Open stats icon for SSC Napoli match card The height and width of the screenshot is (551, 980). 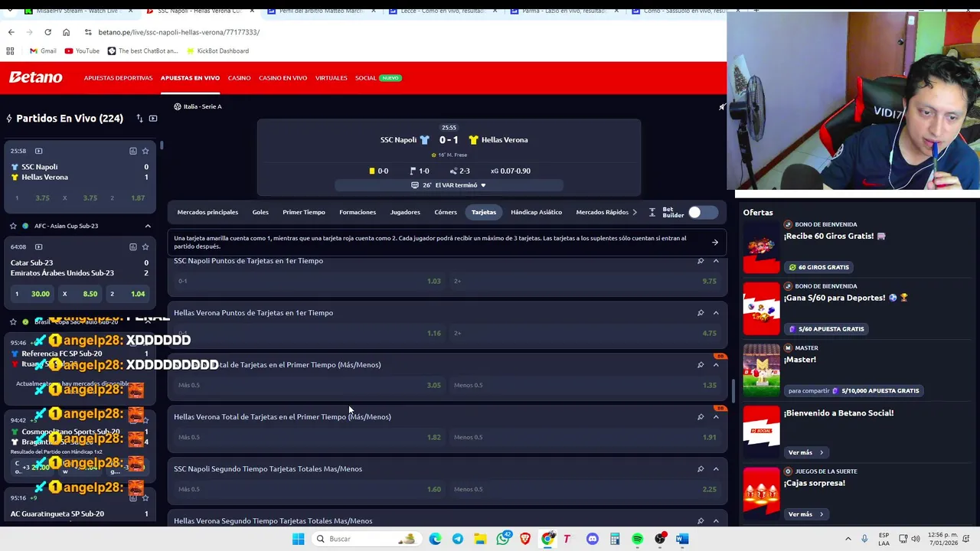(x=133, y=151)
